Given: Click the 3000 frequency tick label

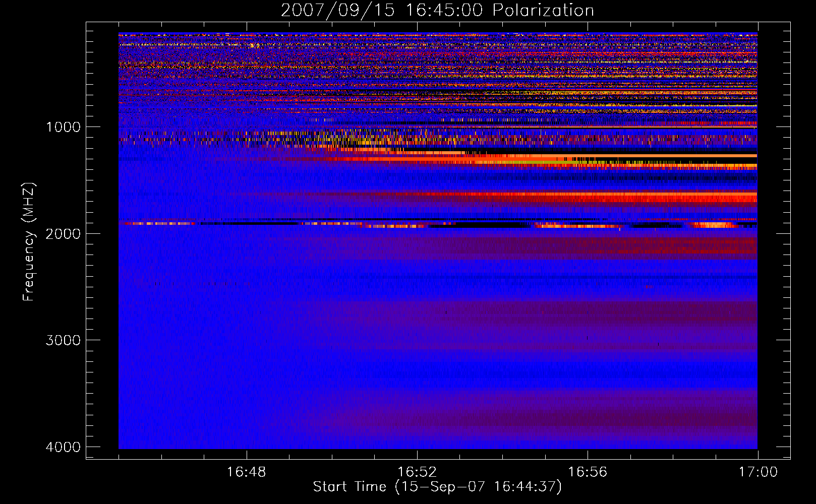Looking at the screenshot, I should click(x=63, y=340).
